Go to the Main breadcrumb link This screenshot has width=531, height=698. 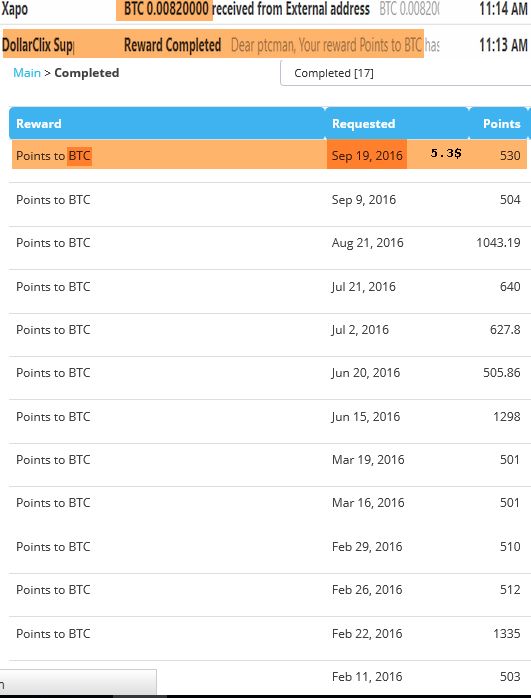[27, 73]
